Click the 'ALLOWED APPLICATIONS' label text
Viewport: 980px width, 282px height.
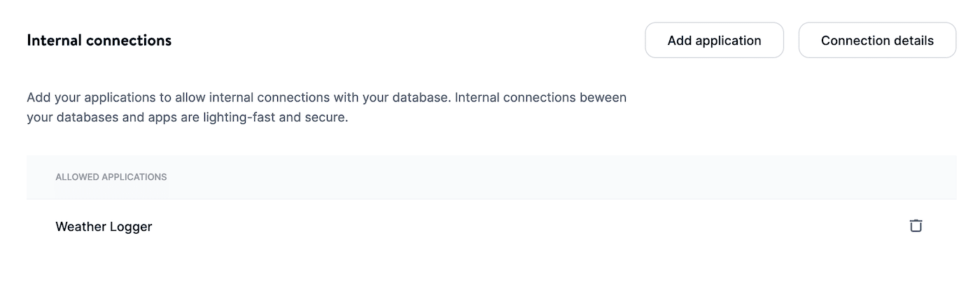[x=111, y=177]
